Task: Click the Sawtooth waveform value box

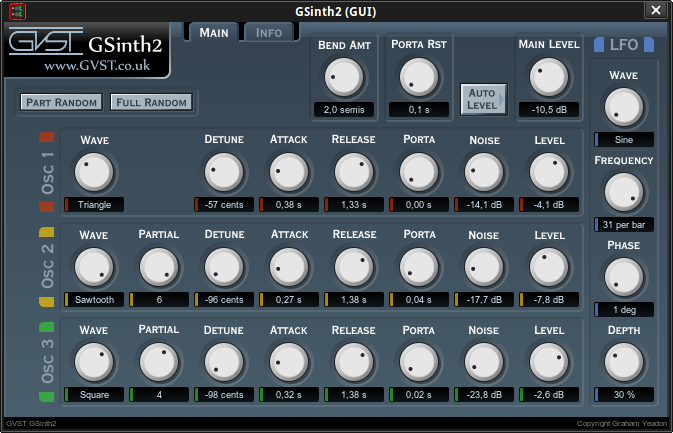Action: point(94,300)
